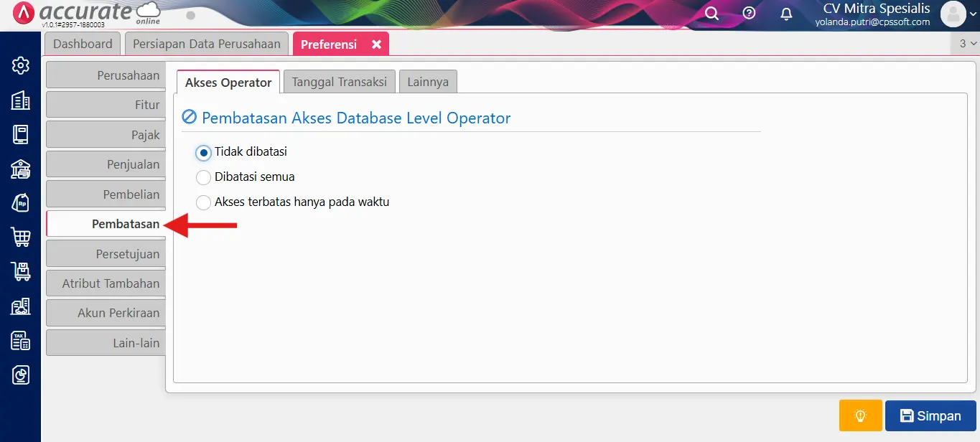Viewport: 980px width, 442px height.
Task: Open the Penjualan preferences section
Action: click(105, 164)
